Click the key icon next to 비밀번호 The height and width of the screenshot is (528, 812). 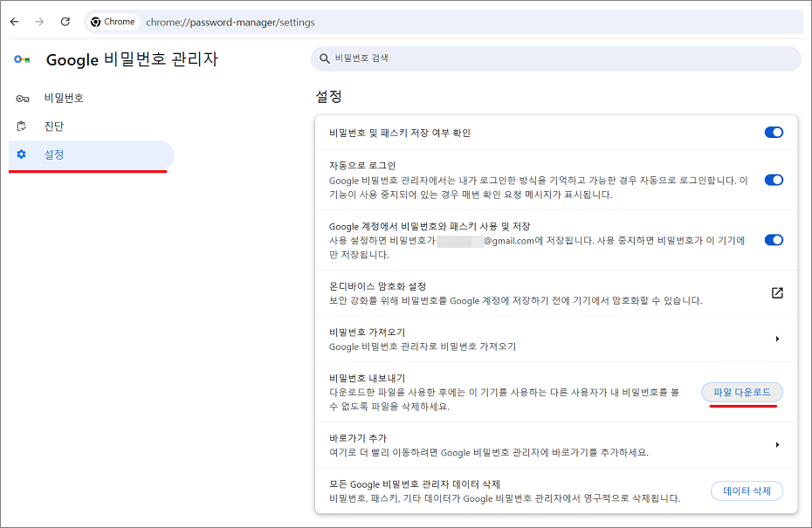pyautogui.click(x=23, y=99)
